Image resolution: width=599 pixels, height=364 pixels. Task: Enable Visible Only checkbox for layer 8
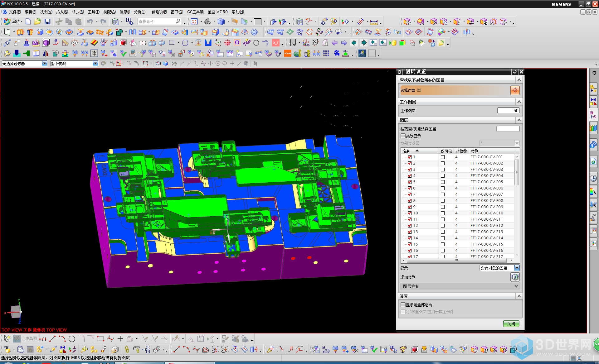[x=443, y=201]
